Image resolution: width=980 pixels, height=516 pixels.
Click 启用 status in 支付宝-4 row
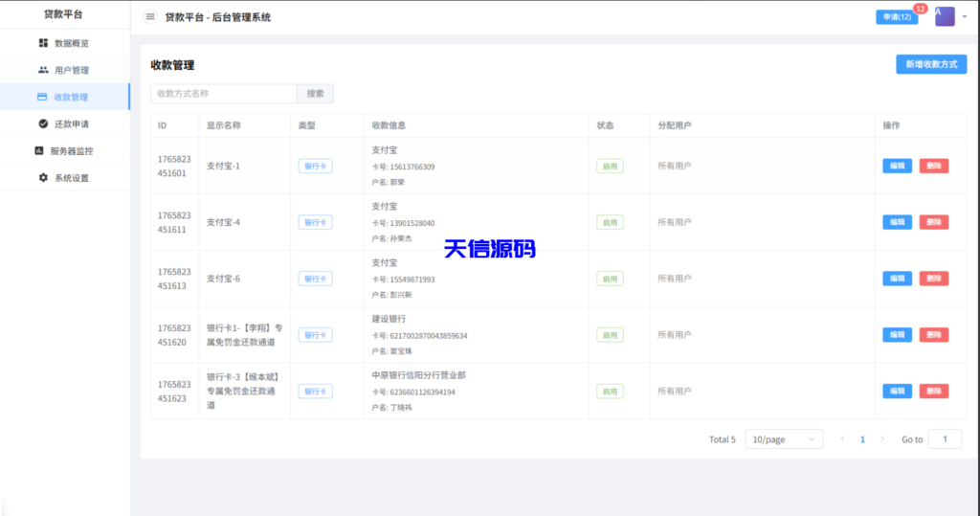point(610,222)
